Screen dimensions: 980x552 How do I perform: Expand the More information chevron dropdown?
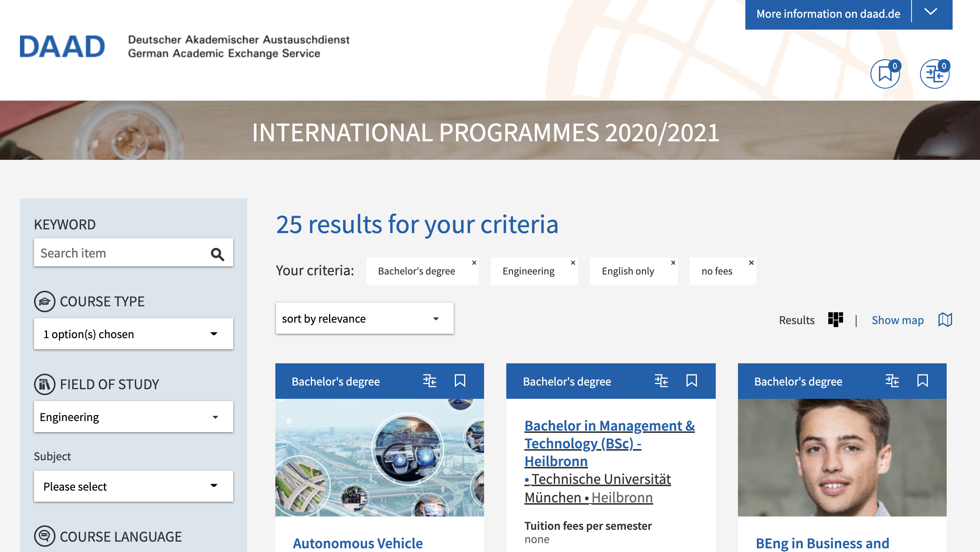pos(930,12)
